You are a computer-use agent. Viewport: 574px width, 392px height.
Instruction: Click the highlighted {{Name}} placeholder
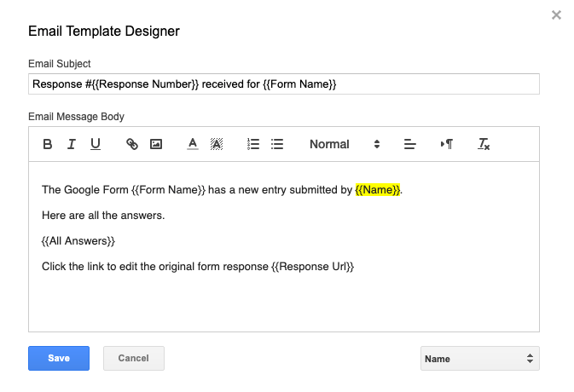tap(378, 190)
